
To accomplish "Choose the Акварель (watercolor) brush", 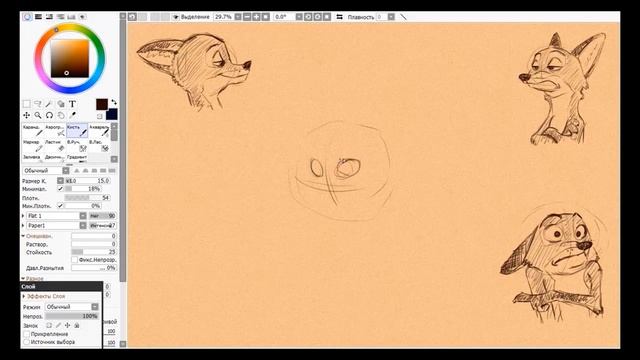I will point(99,131).
